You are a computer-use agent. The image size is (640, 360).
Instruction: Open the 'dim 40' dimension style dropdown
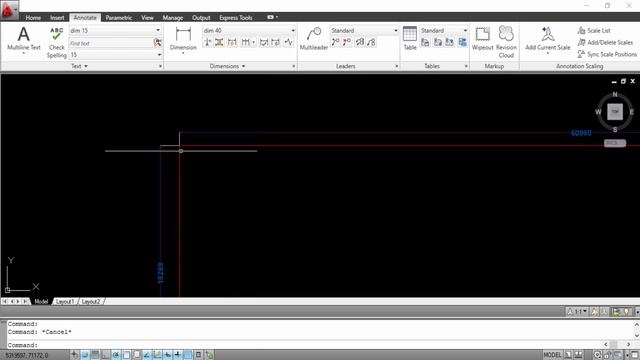(x=293, y=30)
